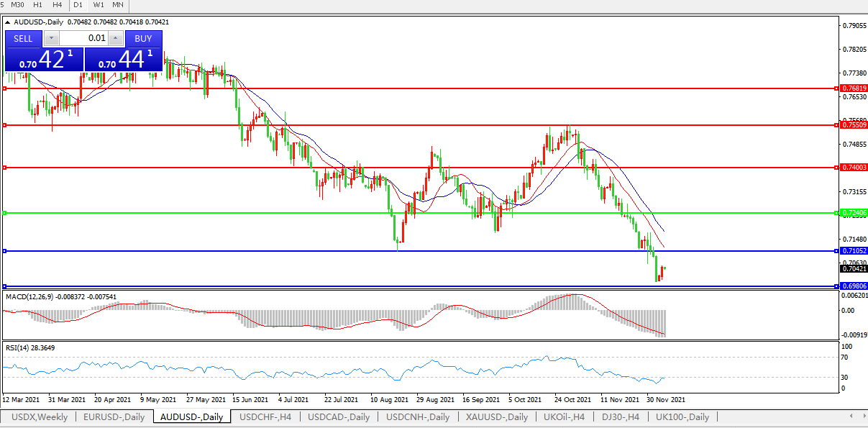
Task: Select the MN monthly timeframe
Action: [x=118, y=5]
